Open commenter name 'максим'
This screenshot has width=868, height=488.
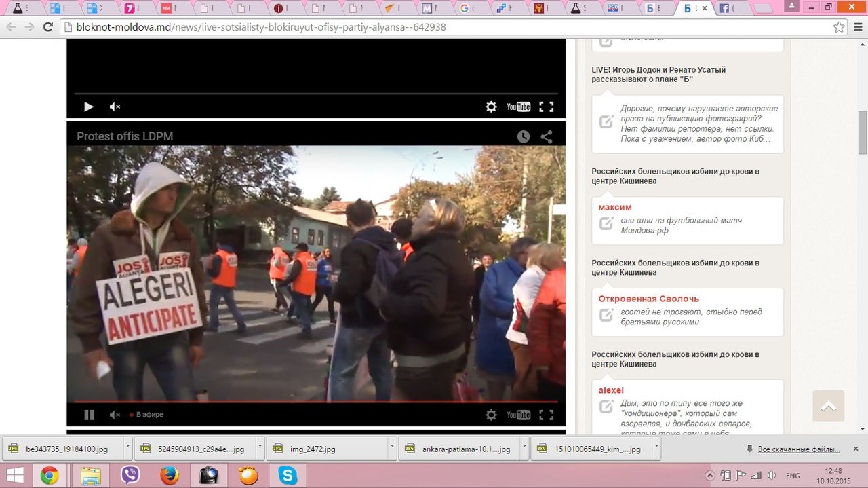pyautogui.click(x=615, y=207)
